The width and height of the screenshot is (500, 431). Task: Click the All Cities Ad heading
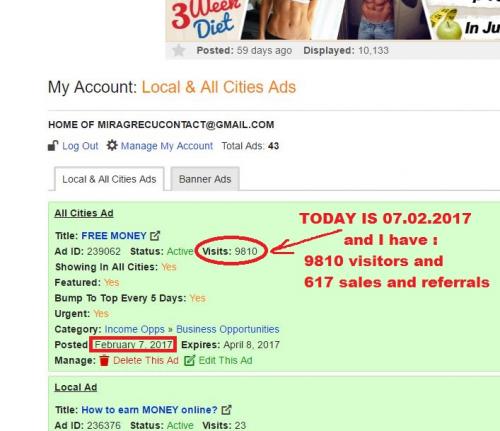[84, 213]
